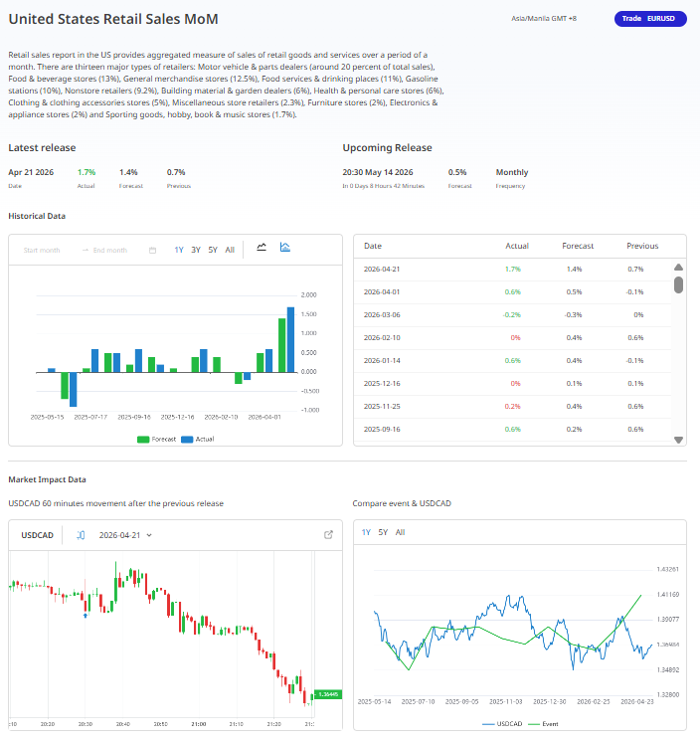Select the 2026-01-14 table row date
This screenshot has width=700, height=742.
pyautogui.click(x=382, y=361)
